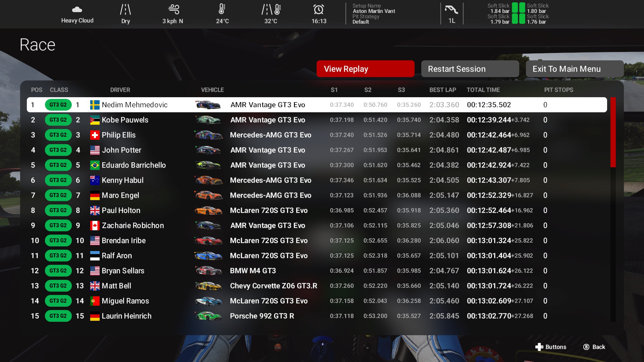Click the results list scrollbar
The height and width of the screenshot is (362, 644).
613,132
